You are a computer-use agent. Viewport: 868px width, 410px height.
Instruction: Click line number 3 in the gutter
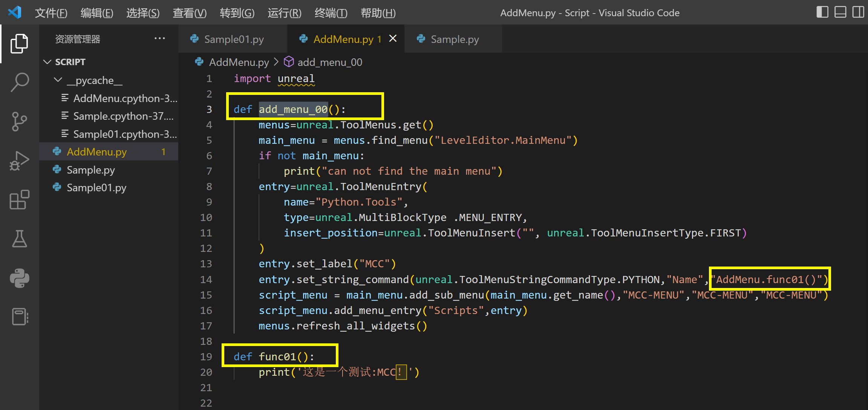click(209, 109)
